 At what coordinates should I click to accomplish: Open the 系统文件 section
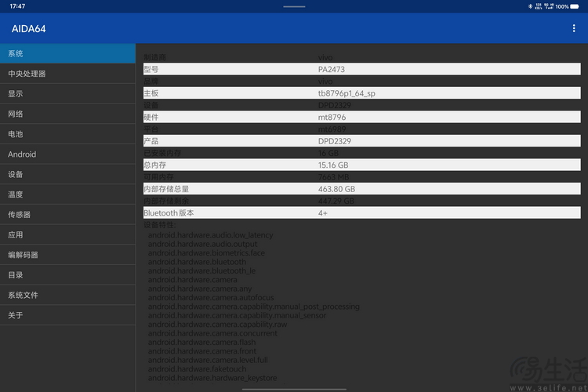point(68,296)
